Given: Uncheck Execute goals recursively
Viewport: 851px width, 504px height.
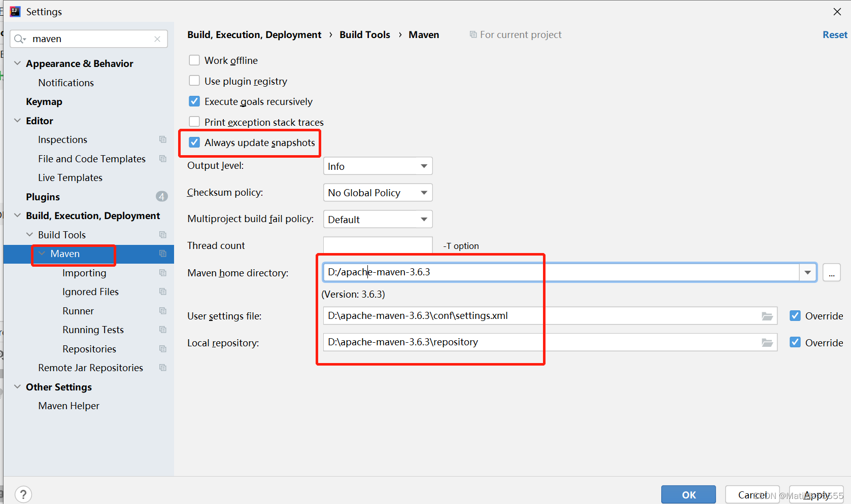Looking at the screenshot, I should coord(194,101).
